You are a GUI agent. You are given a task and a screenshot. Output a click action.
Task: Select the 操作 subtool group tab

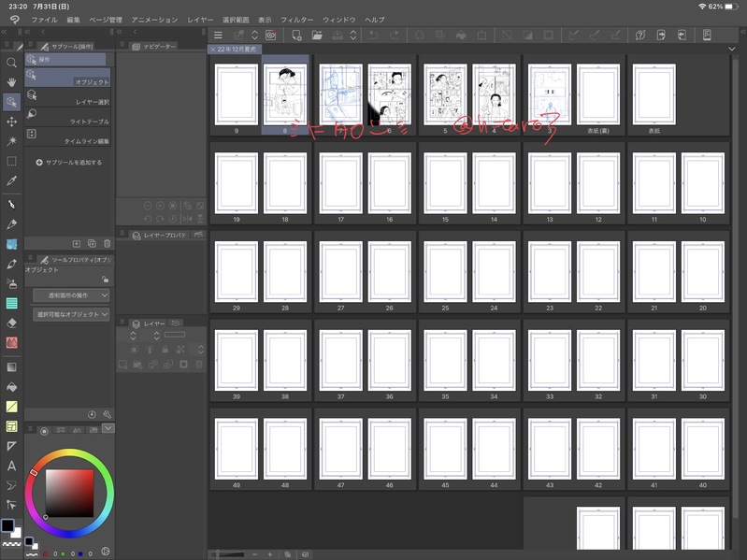[65, 59]
